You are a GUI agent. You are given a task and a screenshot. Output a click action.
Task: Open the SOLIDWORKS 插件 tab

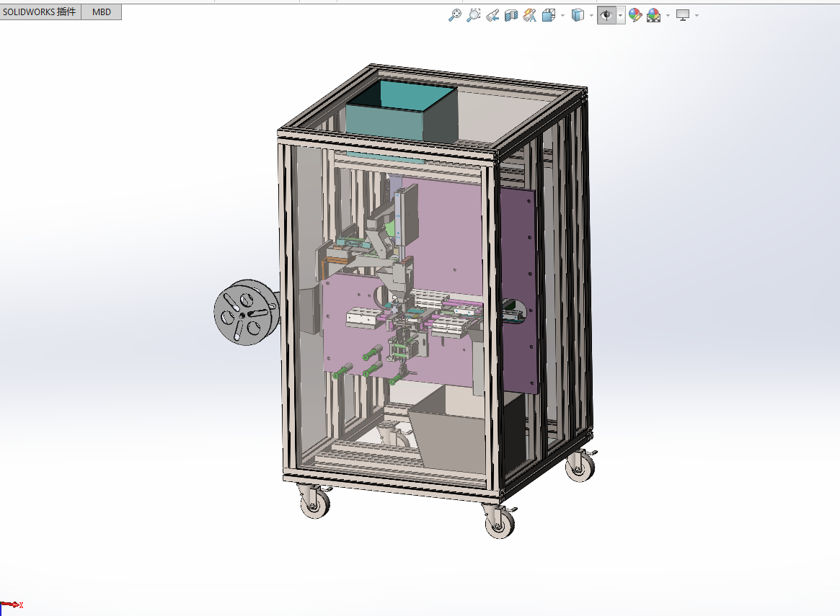point(40,12)
